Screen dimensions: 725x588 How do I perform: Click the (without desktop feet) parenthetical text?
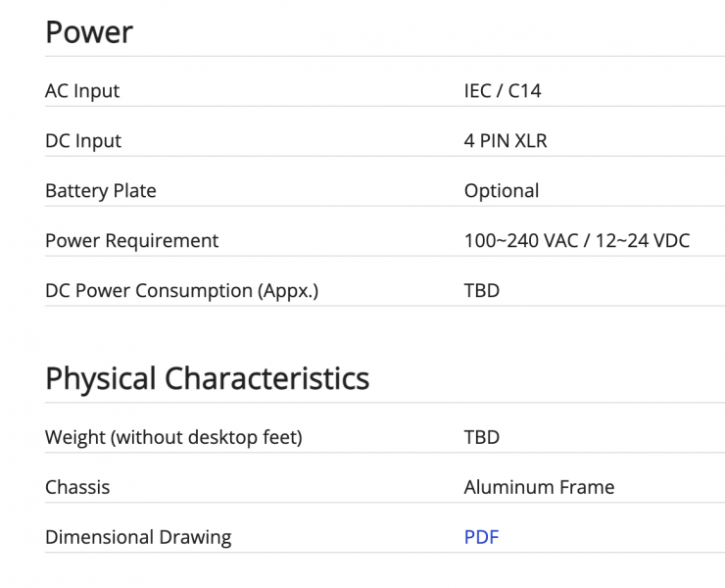(207, 437)
